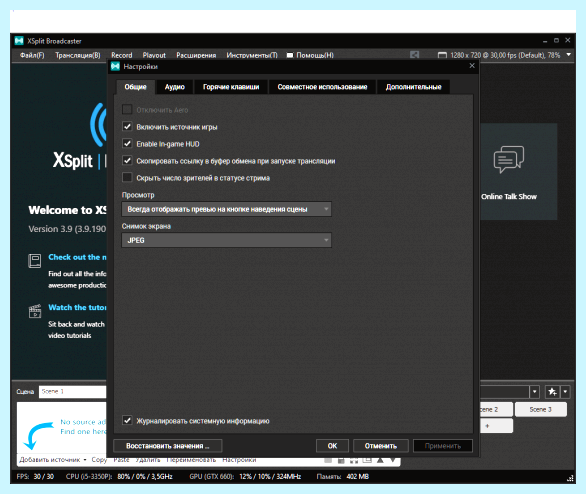586x494 pixels.
Task: Open the 'Помощь(H)' menu
Action: [x=310, y=55]
